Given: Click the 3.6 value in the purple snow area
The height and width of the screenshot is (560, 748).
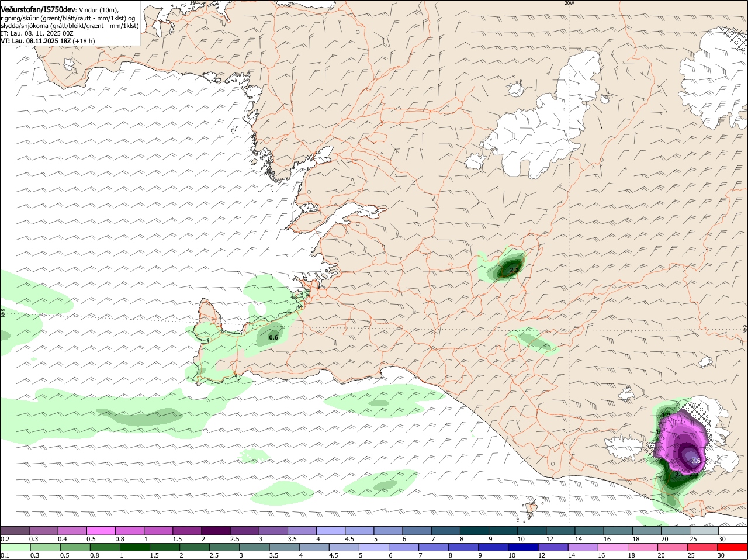Looking at the screenshot, I should pyautogui.click(x=695, y=461).
